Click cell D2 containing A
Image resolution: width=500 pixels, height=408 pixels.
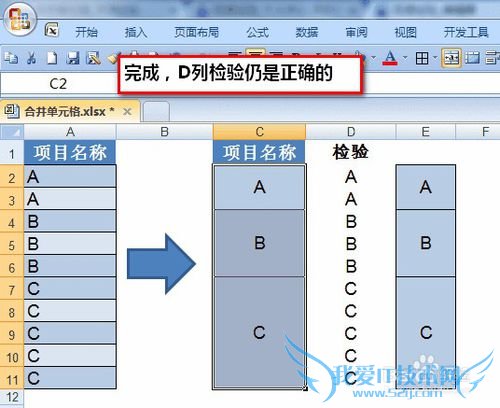pyautogui.click(x=351, y=176)
